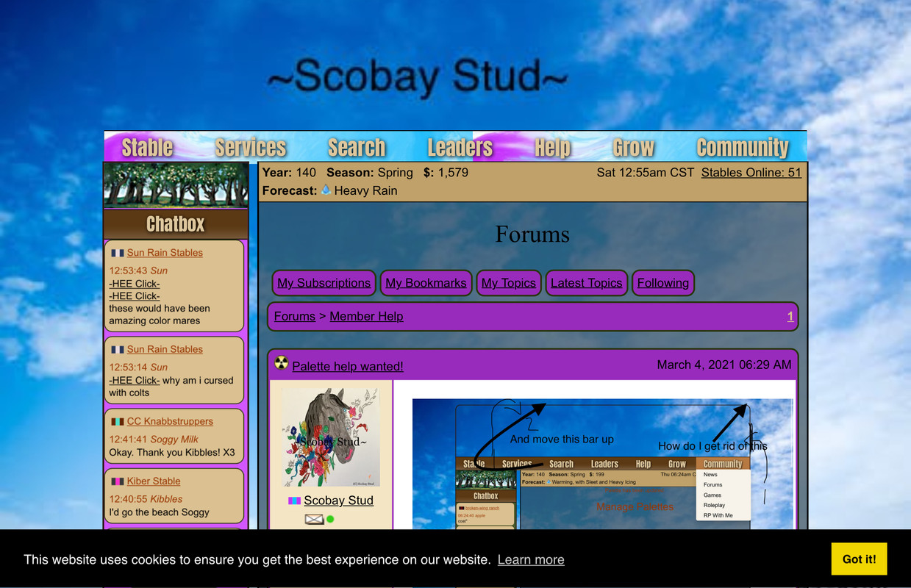The image size is (911, 588).
Task: Click the Got it! cookie button
Action: pyautogui.click(x=859, y=559)
